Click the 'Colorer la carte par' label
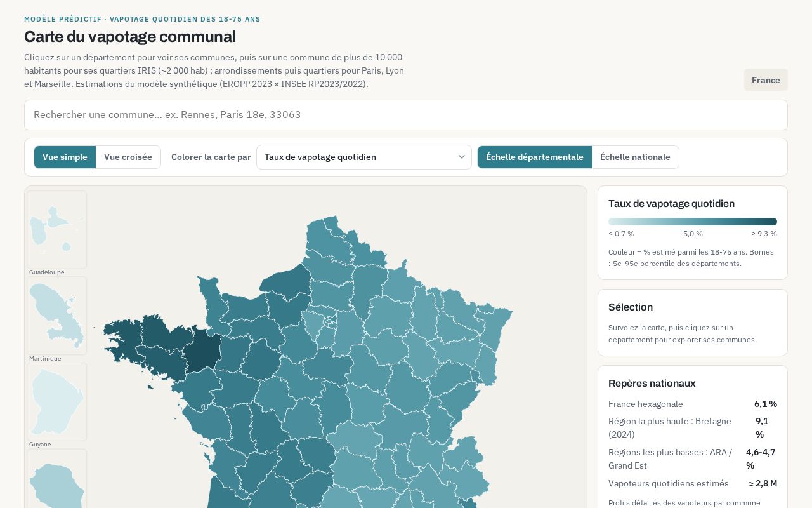The width and height of the screenshot is (812, 508). point(211,157)
